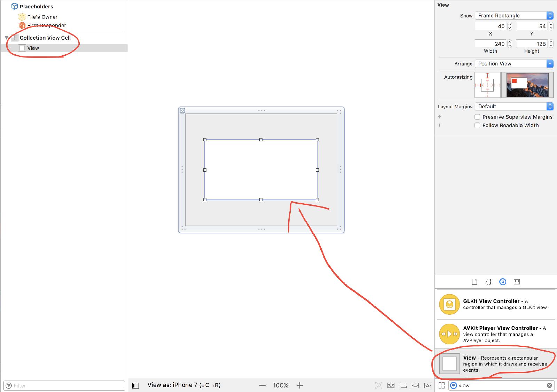The image size is (557, 392).
Task: Select View in the document outline
Action: [33, 48]
